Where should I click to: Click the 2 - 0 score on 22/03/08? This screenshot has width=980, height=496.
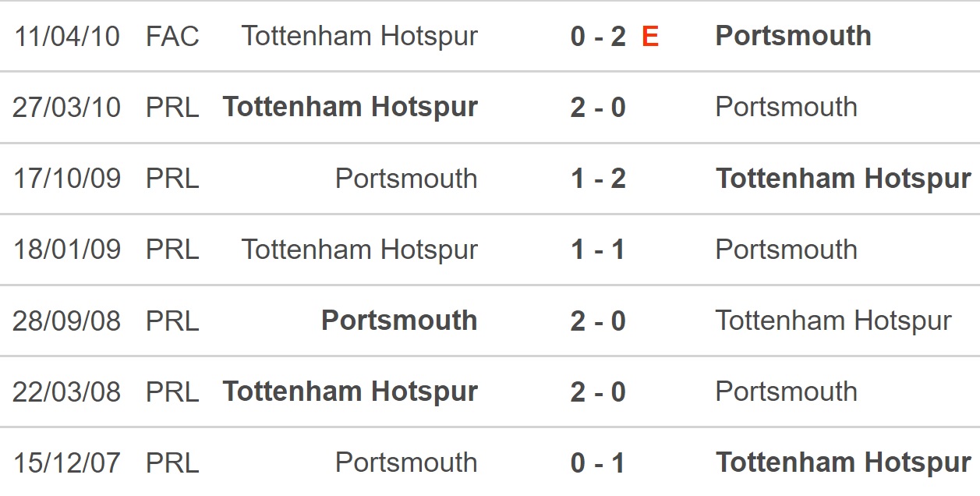pyautogui.click(x=598, y=391)
